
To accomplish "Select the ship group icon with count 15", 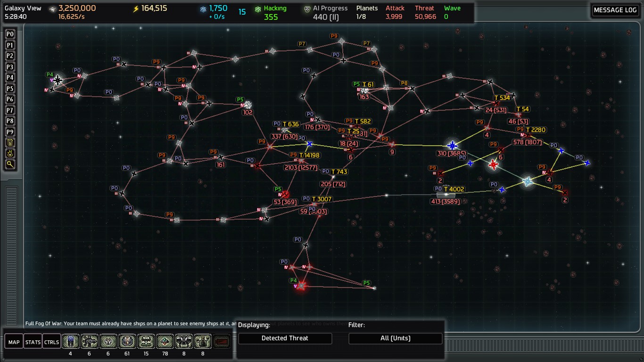I will [x=146, y=341].
